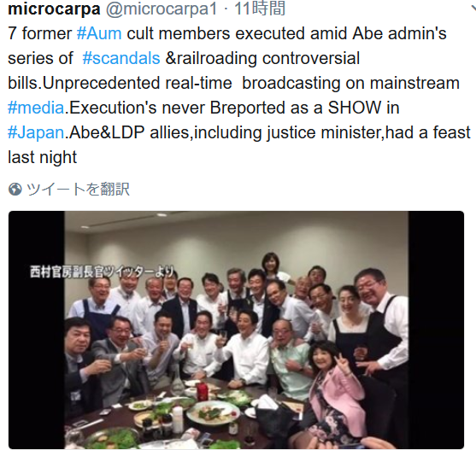Click the red can on the table in the photo

click(x=202, y=391)
